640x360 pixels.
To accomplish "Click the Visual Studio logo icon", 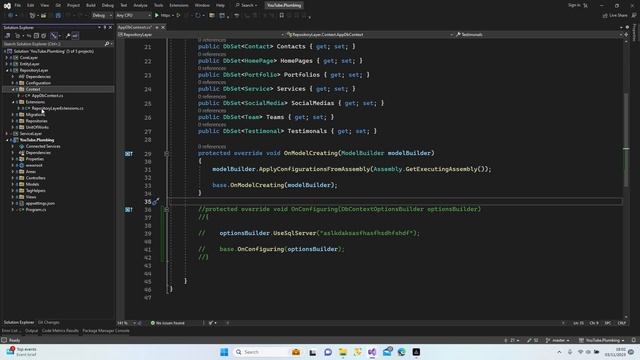I will [7, 5].
